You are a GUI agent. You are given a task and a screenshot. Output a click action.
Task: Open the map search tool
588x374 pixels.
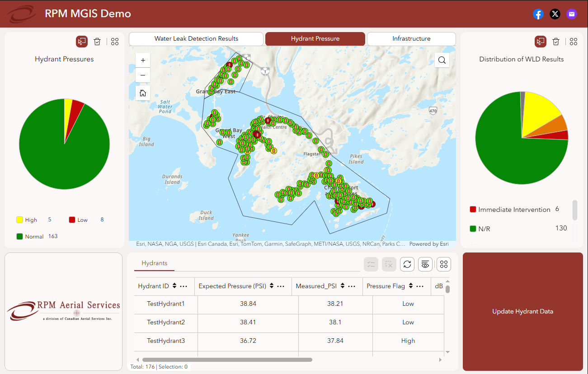(x=442, y=60)
